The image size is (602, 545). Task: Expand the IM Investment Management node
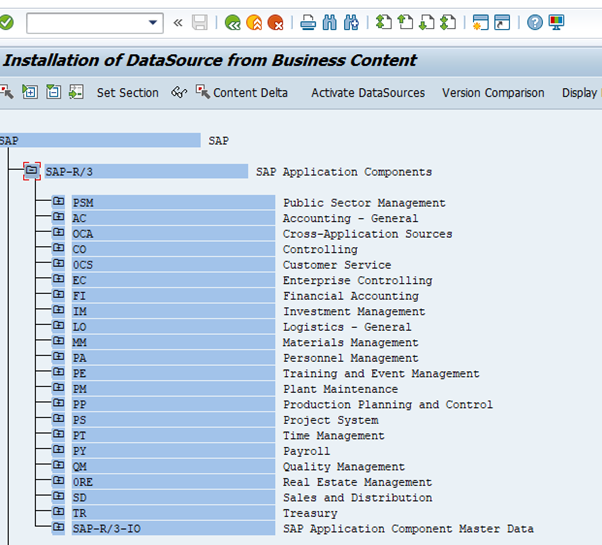(x=58, y=310)
